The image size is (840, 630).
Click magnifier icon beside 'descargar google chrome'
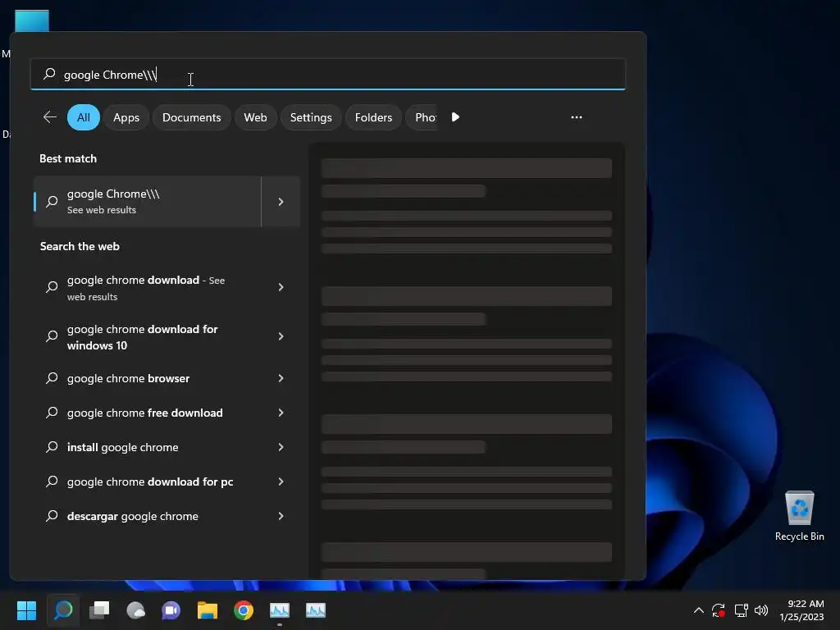tap(52, 516)
